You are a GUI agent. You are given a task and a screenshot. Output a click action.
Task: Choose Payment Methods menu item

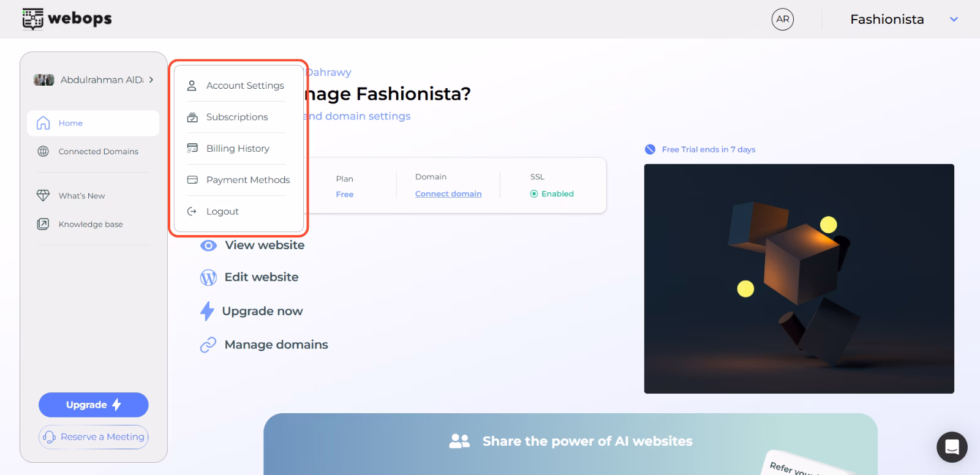coord(247,180)
